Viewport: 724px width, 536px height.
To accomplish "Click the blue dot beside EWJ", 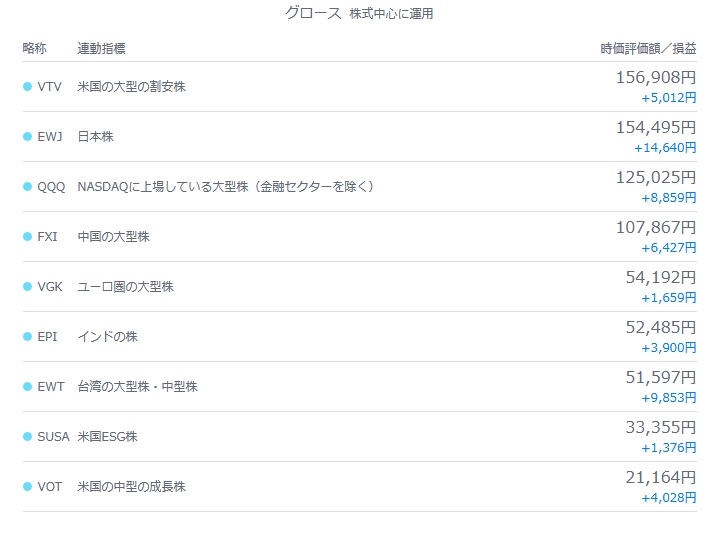I will point(28,137).
